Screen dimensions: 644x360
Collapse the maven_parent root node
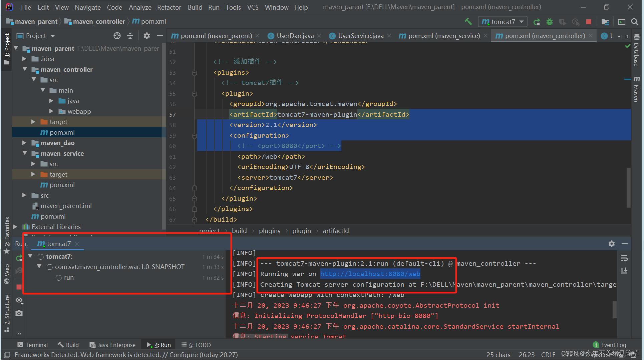click(16, 48)
